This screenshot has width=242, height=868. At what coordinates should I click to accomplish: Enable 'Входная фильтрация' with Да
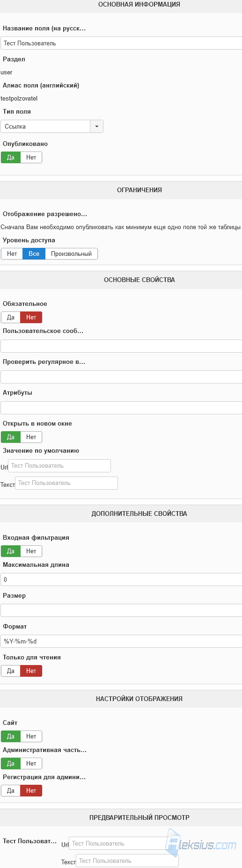(11, 551)
